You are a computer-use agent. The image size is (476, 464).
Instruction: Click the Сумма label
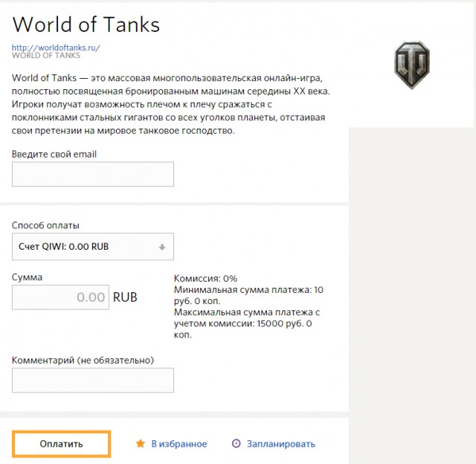pos(27,277)
